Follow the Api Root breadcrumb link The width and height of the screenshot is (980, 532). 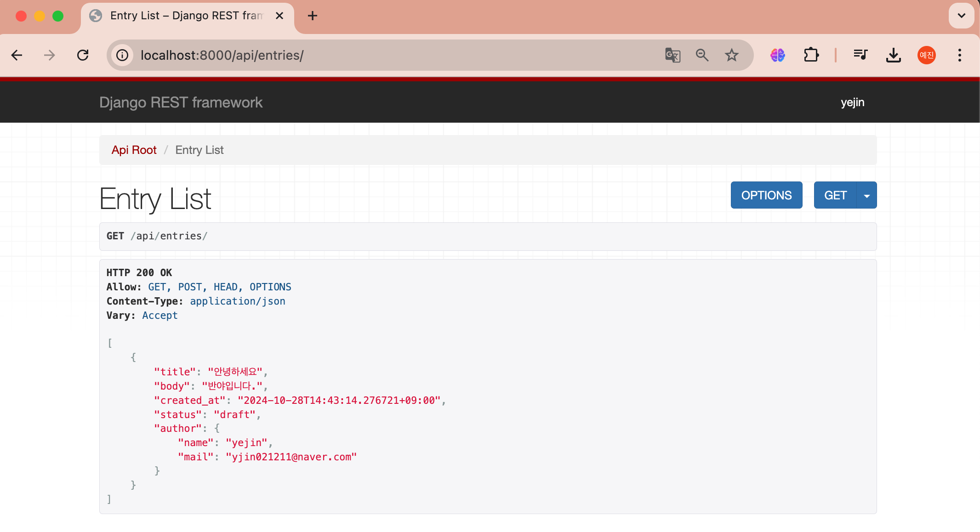tap(134, 150)
